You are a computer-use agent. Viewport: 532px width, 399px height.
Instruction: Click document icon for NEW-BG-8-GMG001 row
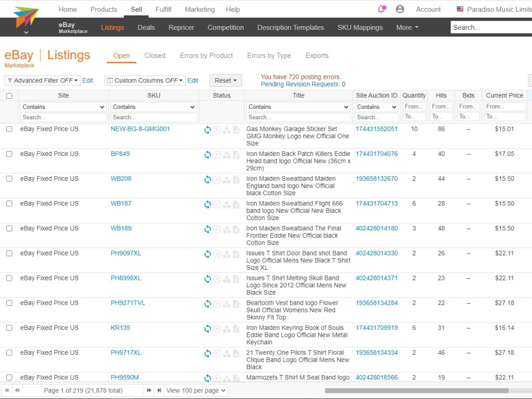236,130
